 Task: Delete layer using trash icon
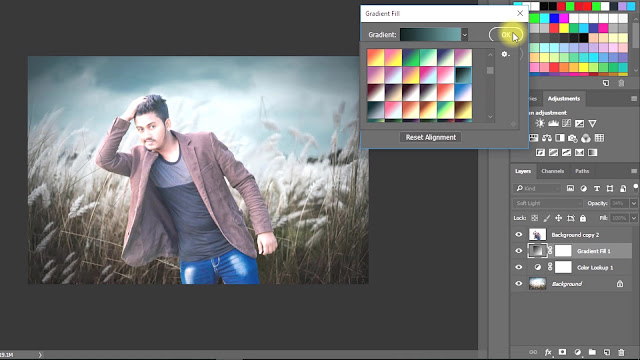coord(621,352)
